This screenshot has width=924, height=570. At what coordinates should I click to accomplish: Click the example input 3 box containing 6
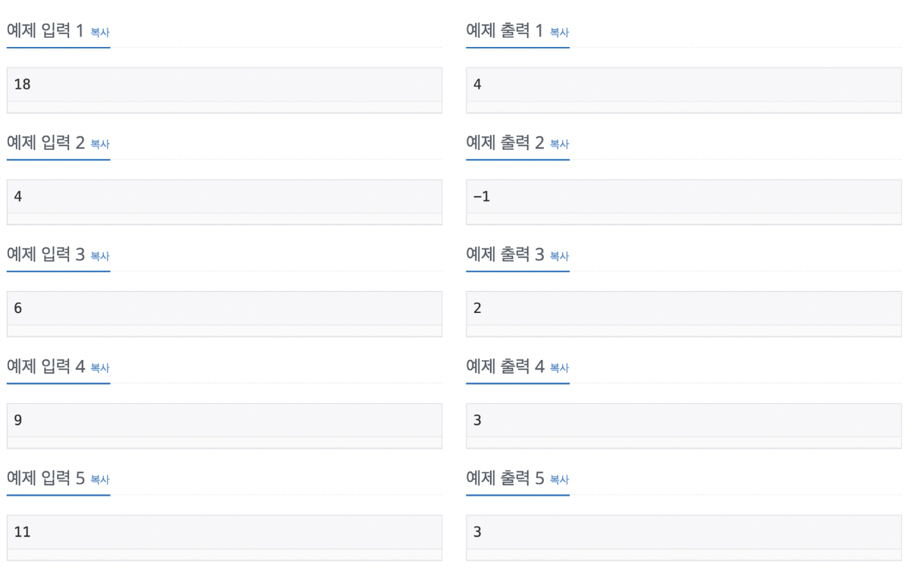point(225,314)
